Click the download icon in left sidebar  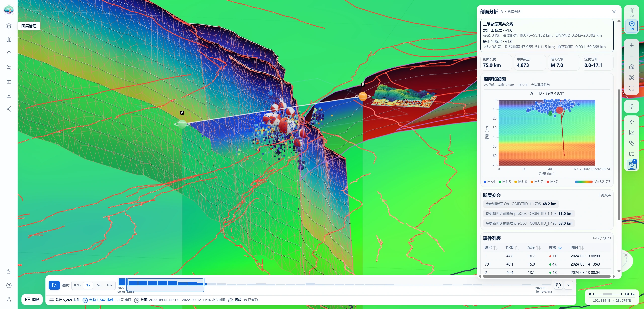coord(9,95)
